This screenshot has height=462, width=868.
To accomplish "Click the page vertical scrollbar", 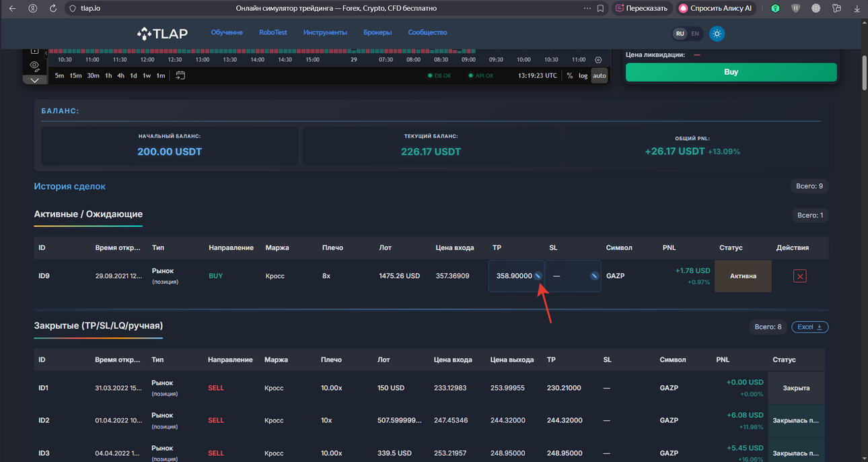I will (864, 73).
